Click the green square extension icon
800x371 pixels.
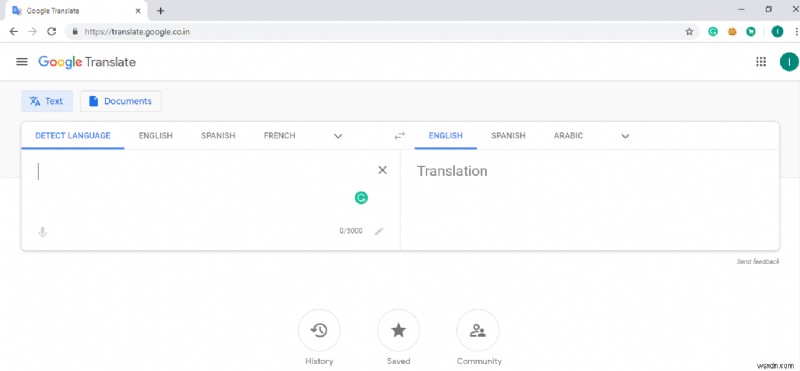tap(751, 32)
